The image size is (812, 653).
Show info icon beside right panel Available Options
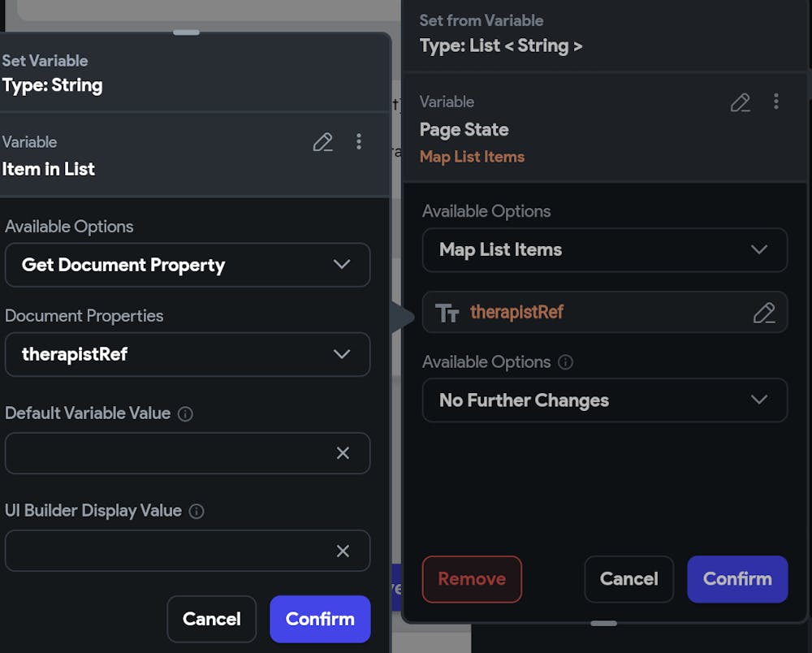pyautogui.click(x=565, y=362)
